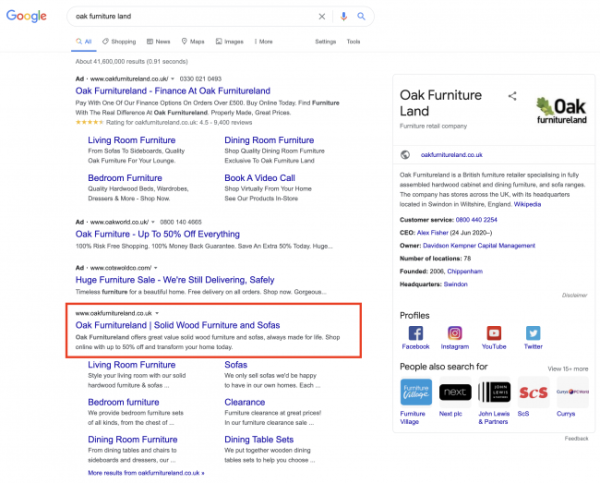Expand arrow next to www.oakfurnitureland.co.uk organic result
The width and height of the screenshot is (600, 483).
[157, 313]
